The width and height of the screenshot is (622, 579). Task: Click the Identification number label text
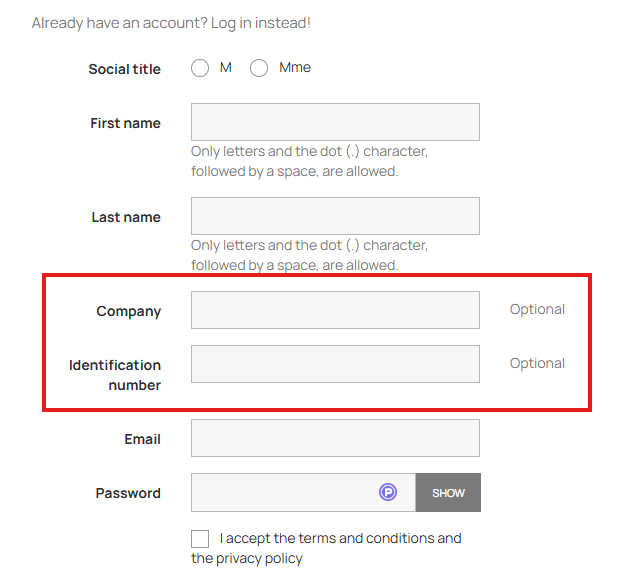coord(115,374)
